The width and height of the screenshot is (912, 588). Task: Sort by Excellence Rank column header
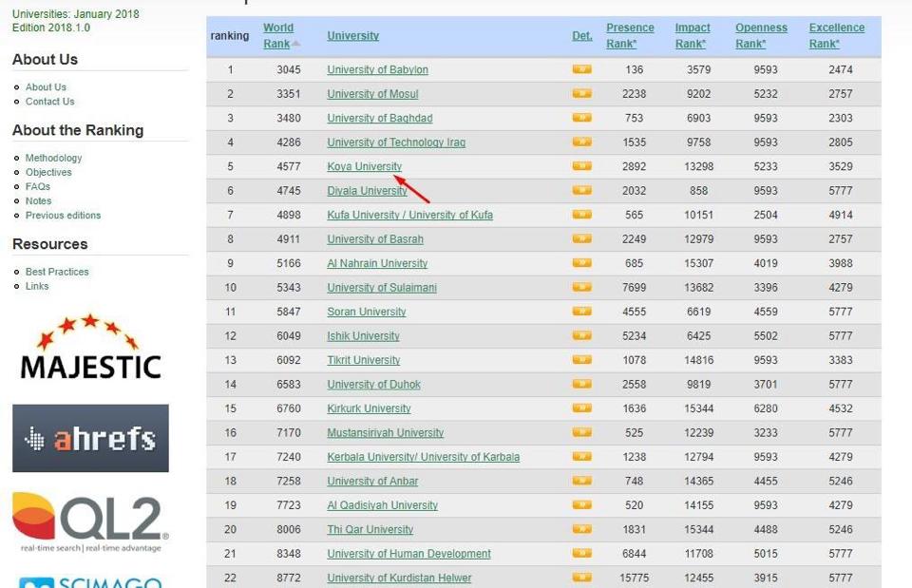click(836, 35)
